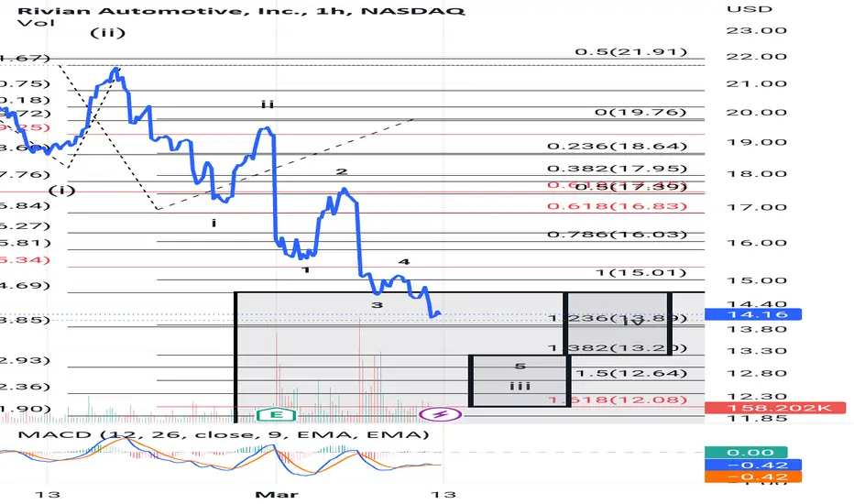Open the purple lightning bolt event icon
Screen dimensions: 854x504
[440, 415]
